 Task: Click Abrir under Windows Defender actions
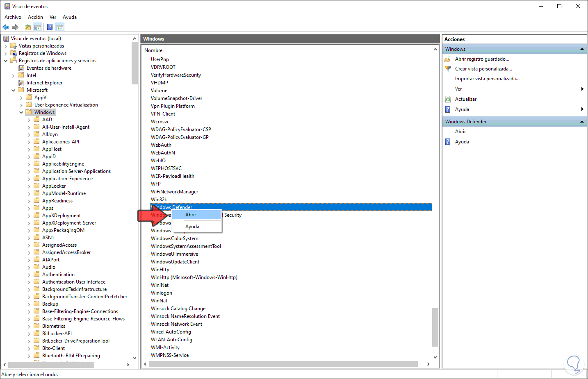pos(460,132)
